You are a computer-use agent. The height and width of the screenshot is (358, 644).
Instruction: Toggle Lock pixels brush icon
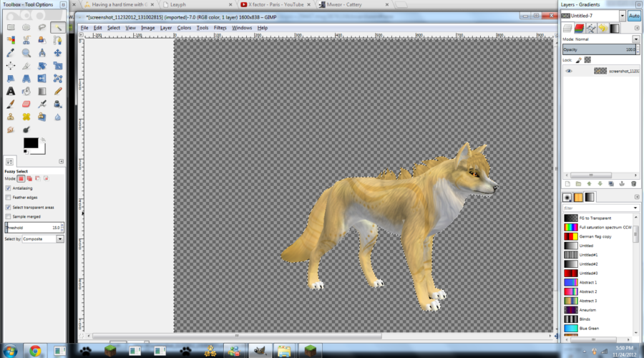click(x=579, y=60)
